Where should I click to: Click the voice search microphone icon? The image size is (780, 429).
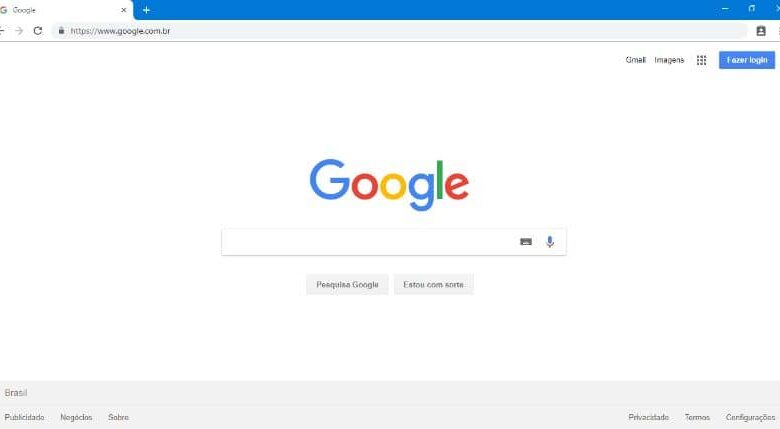(550, 242)
